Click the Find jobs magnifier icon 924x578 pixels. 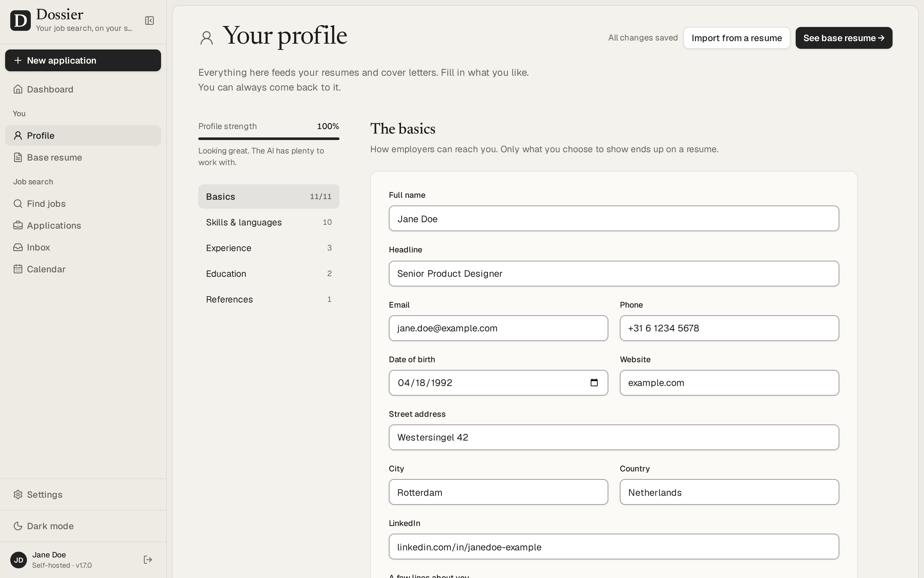[18, 203]
